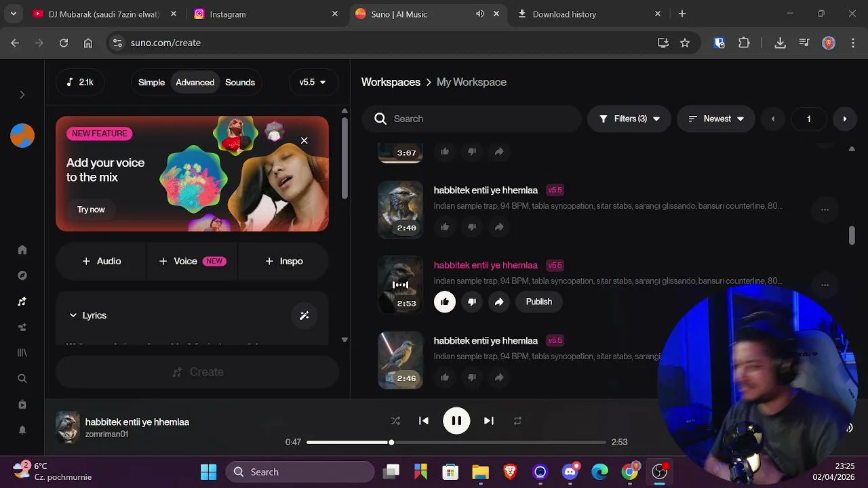Switch to Advanced creation mode

[x=195, y=82]
